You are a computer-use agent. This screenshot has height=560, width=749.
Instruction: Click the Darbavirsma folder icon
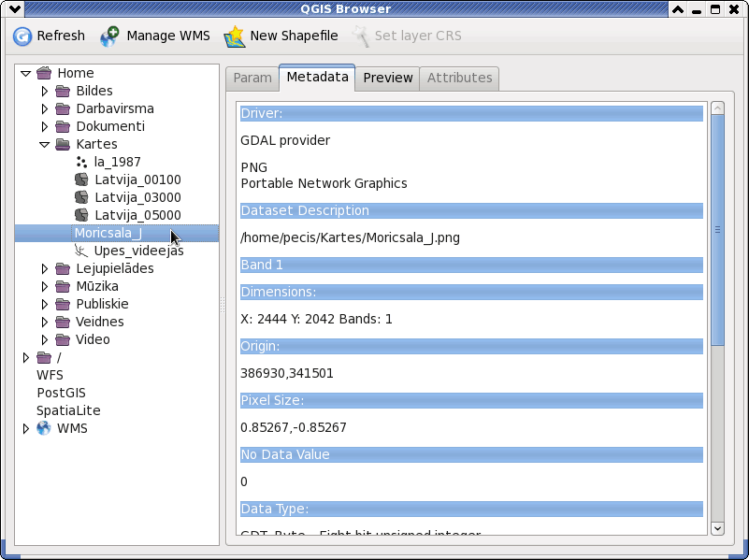click(63, 108)
